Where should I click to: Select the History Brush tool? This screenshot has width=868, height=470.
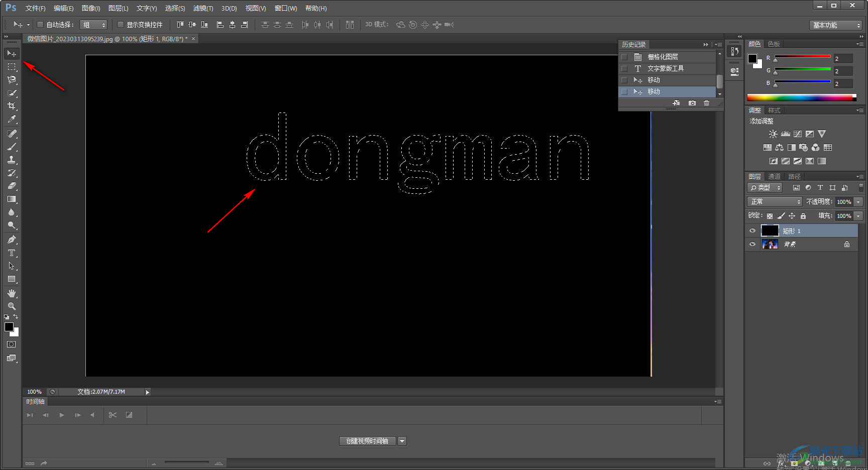tap(12, 173)
